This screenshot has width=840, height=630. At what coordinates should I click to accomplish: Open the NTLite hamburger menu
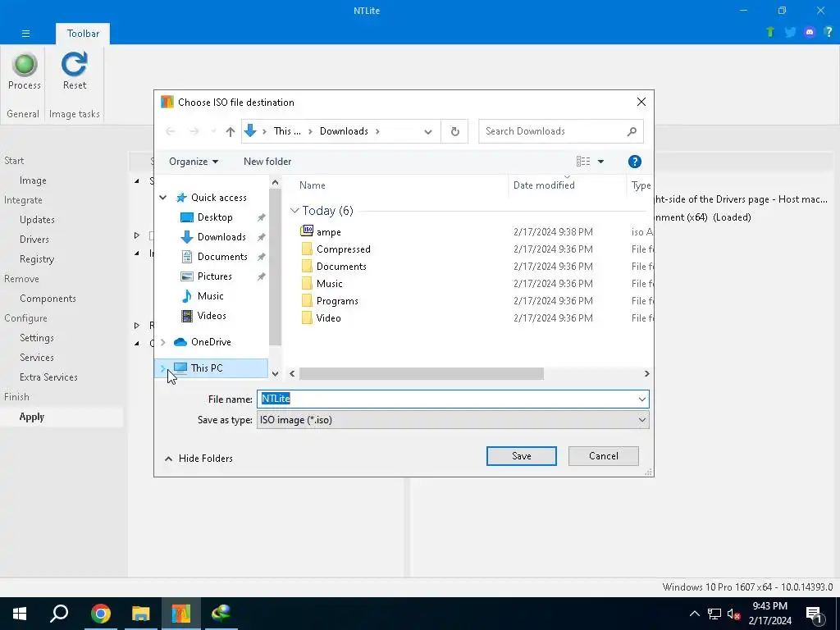[25, 33]
